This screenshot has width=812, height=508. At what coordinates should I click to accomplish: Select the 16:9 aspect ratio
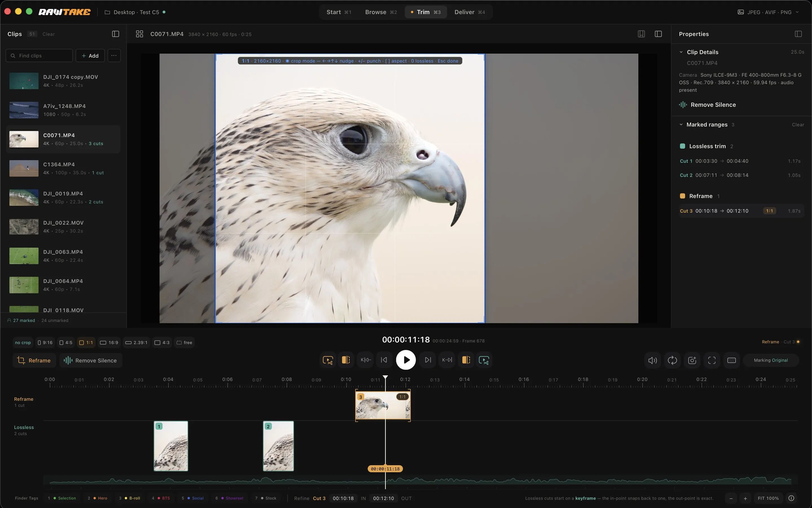tap(109, 343)
